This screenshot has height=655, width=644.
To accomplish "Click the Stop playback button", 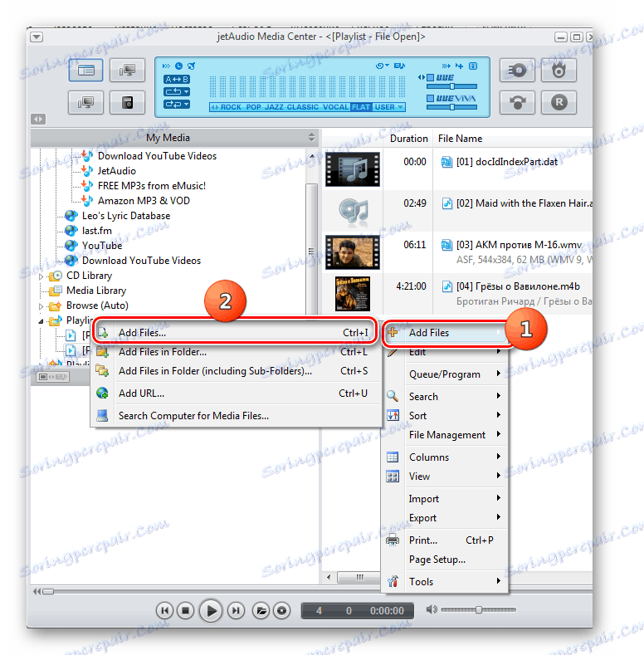I will [x=185, y=611].
